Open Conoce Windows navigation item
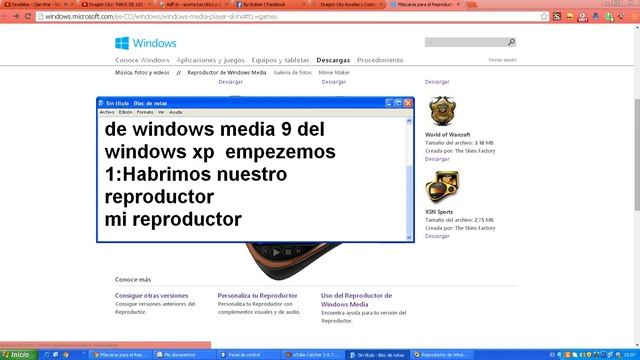This screenshot has height=360, width=640. (x=142, y=60)
